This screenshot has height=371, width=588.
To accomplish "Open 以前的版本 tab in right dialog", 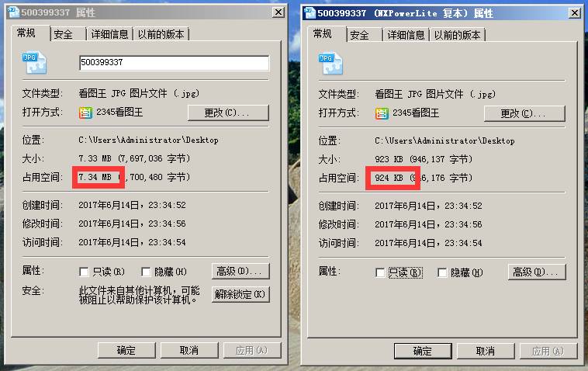I will click(457, 35).
